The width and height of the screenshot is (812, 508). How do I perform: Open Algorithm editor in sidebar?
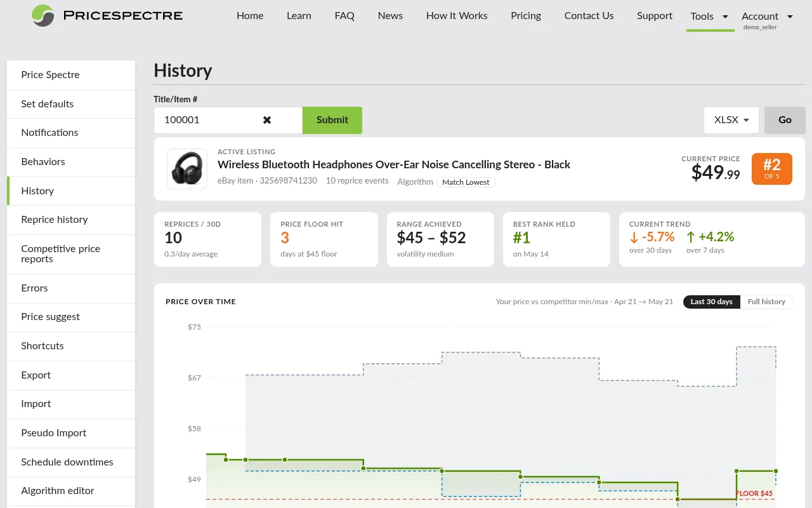71,491
